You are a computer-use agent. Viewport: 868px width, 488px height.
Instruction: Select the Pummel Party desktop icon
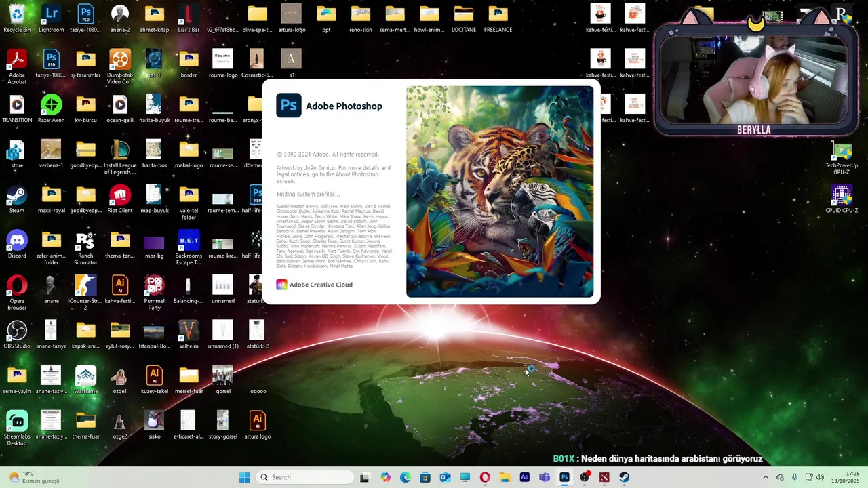(155, 293)
